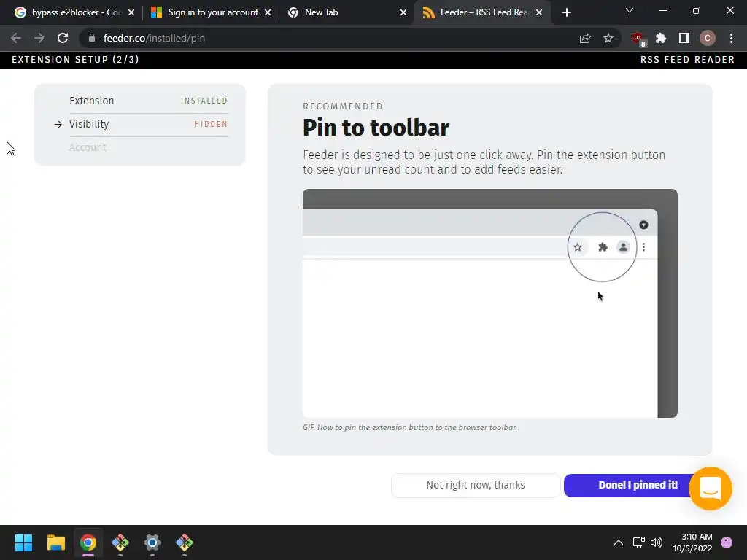Open the Chrome profile avatar
This screenshot has width=747, height=560.
708,38
